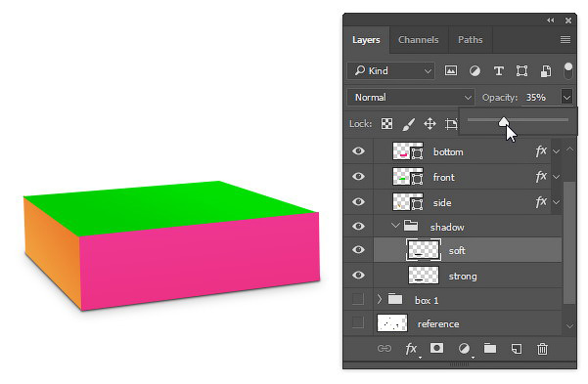This screenshot has height=384, width=588.
Task: Close the Layers panel
Action: [x=568, y=21]
